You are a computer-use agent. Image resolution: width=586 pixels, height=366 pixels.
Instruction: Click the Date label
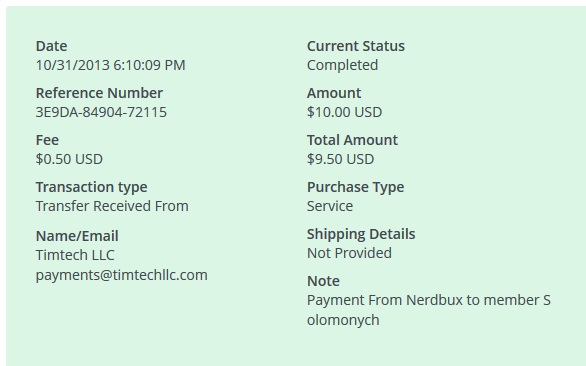click(52, 46)
